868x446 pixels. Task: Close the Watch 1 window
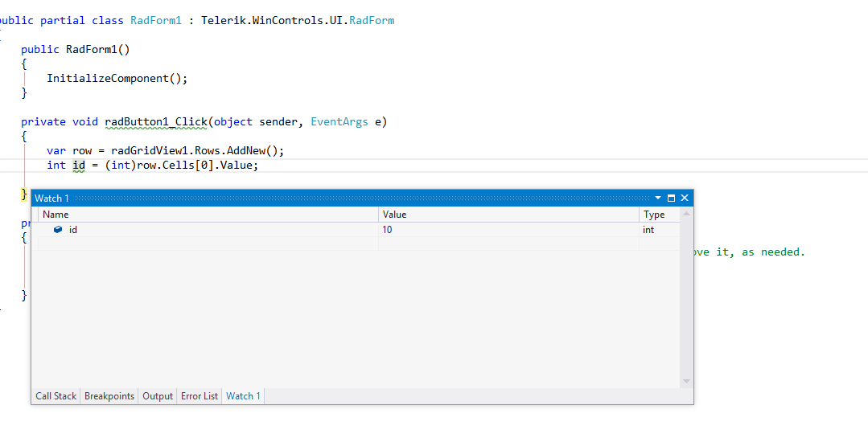(685, 198)
